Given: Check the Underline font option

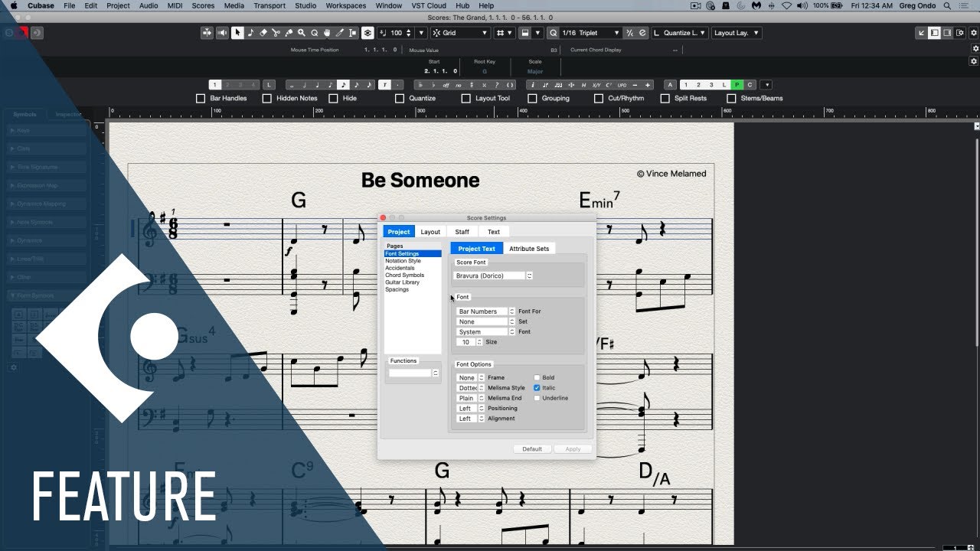Looking at the screenshot, I should pyautogui.click(x=537, y=398).
